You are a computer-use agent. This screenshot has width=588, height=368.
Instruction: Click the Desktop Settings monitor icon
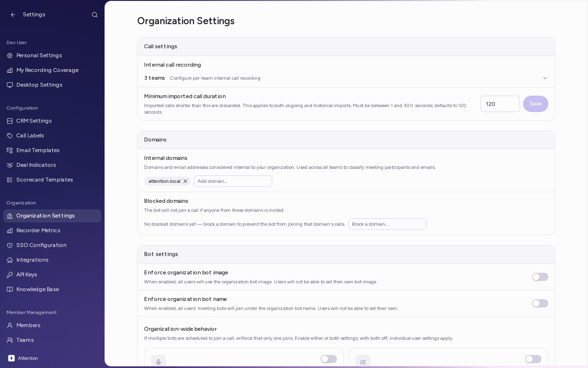(10, 85)
